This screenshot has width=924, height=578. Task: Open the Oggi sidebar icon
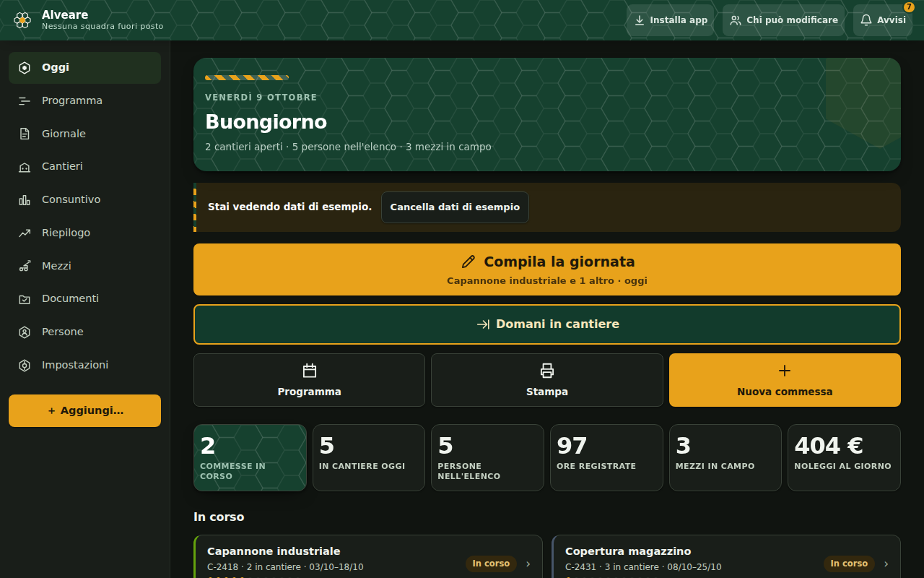[25, 68]
